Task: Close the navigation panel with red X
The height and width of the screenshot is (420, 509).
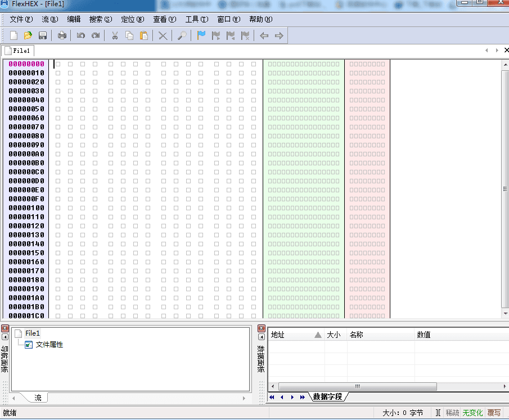Action: [x=5, y=328]
